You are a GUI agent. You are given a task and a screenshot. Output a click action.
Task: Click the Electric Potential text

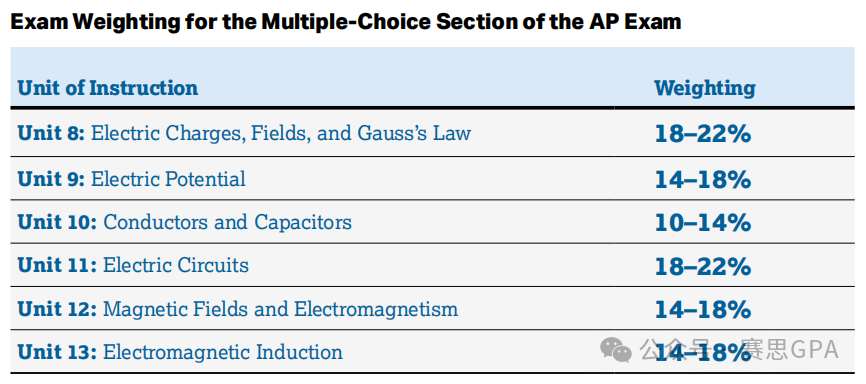[168, 179]
